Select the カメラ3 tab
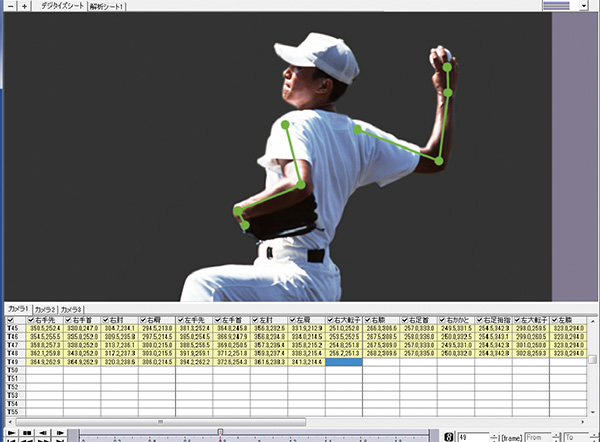The height and width of the screenshot is (442, 600). point(73,310)
